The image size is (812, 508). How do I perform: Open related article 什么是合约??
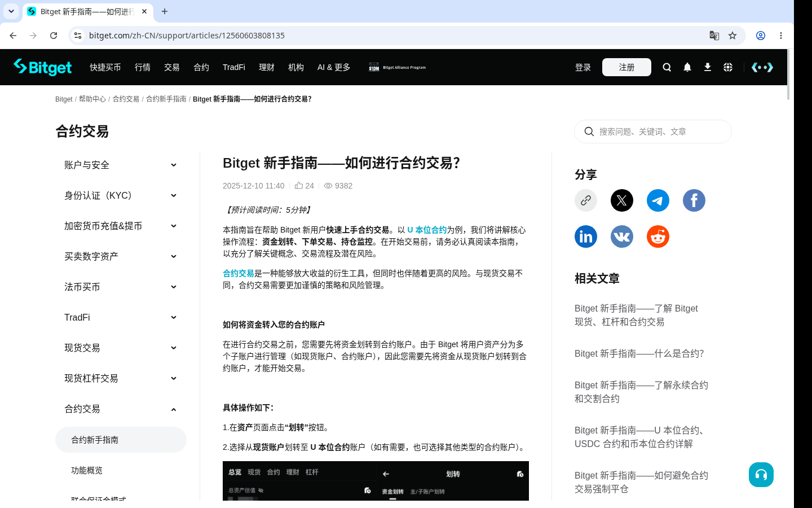pos(639,353)
